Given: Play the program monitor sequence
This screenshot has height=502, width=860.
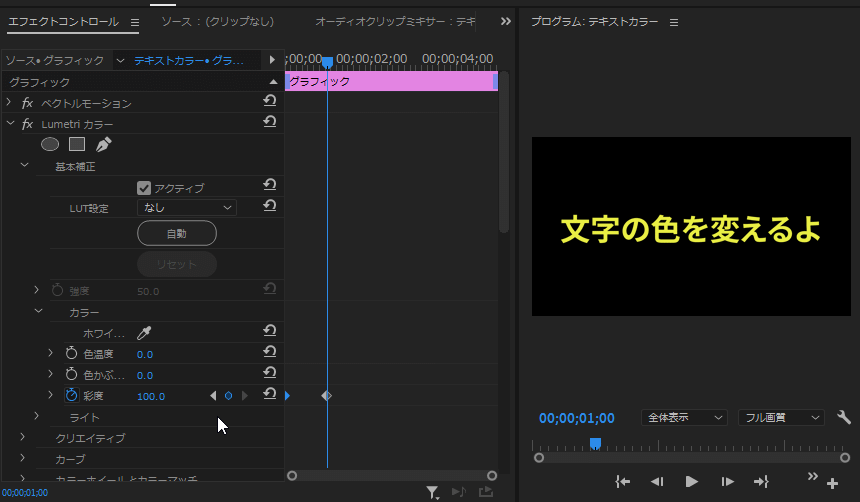Looking at the screenshot, I should tap(692, 482).
